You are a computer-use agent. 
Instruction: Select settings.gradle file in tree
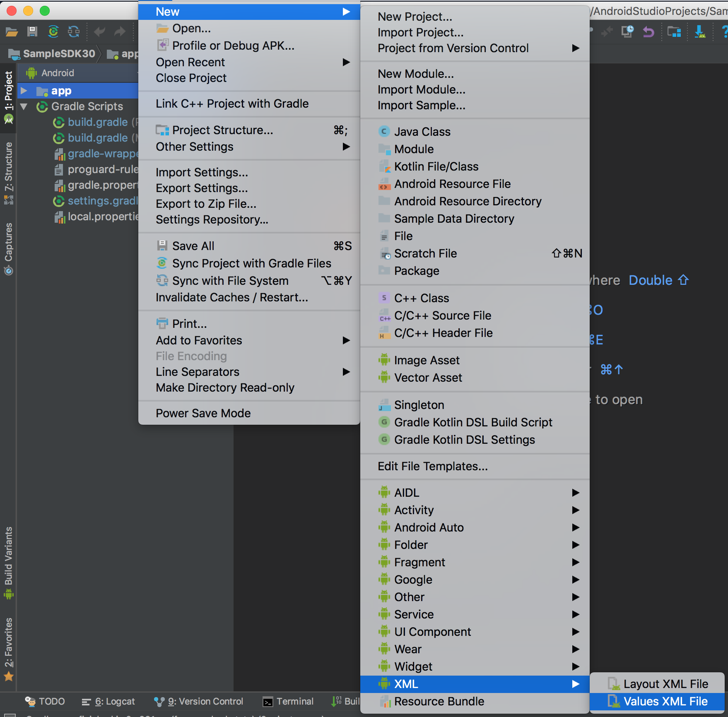(95, 201)
